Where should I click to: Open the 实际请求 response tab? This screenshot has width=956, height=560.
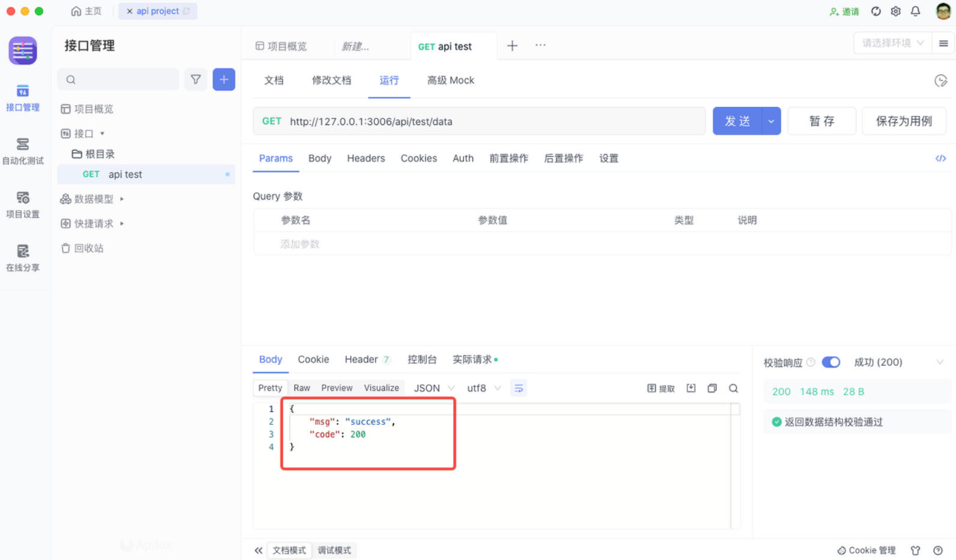pos(475,359)
